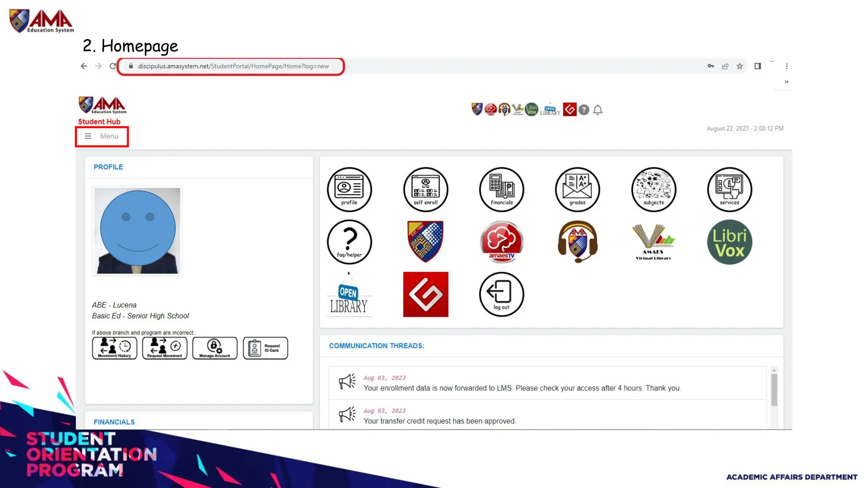The height and width of the screenshot is (488, 868).
Task: Open the large LibriVox icon
Action: [729, 242]
